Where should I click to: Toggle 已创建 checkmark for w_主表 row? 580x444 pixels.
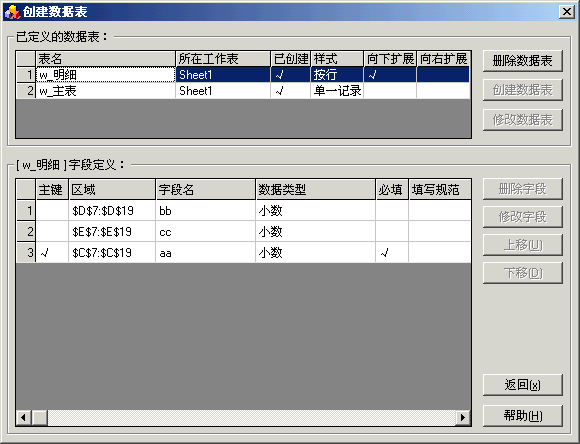(x=290, y=91)
